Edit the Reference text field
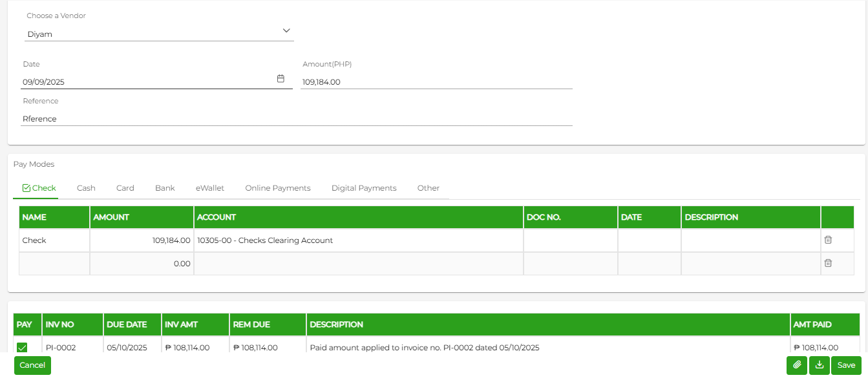This screenshot has width=868, height=382. pos(297,119)
